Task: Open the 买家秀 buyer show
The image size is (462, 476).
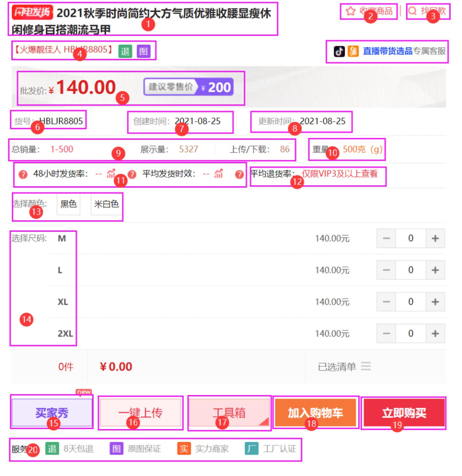Action: (x=52, y=412)
